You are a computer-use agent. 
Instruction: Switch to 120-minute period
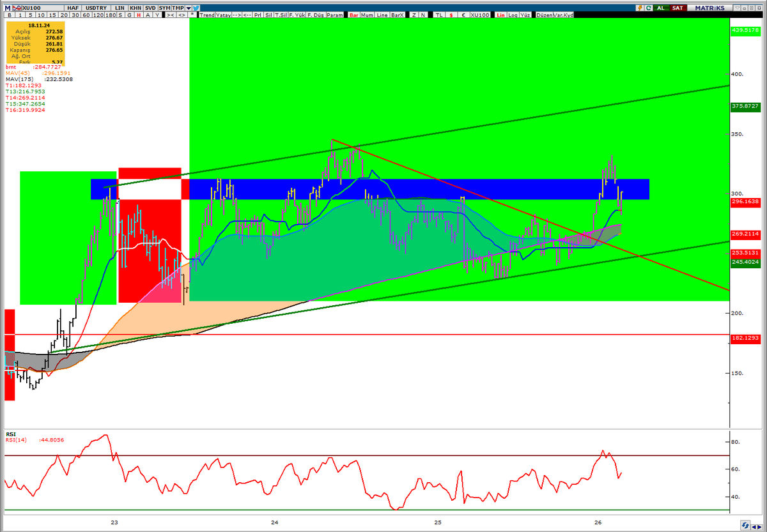point(98,15)
